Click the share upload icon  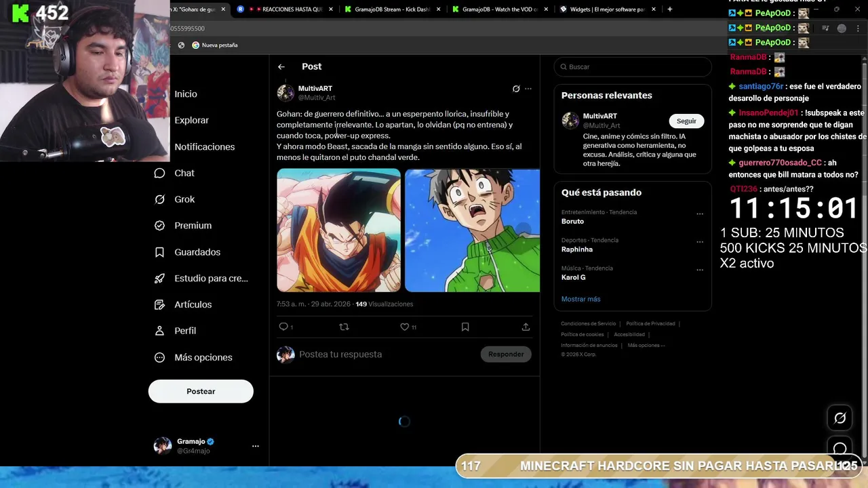[526, 327]
